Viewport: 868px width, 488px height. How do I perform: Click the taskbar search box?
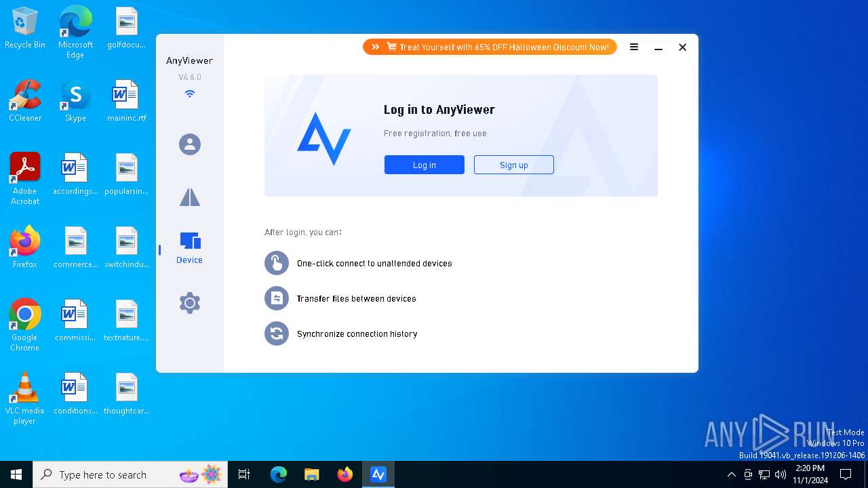(132, 474)
